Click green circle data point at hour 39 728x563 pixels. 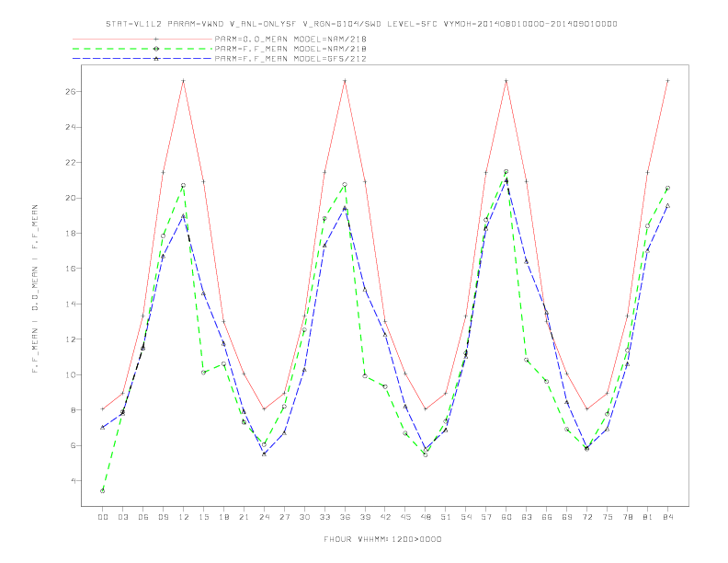coord(365,376)
